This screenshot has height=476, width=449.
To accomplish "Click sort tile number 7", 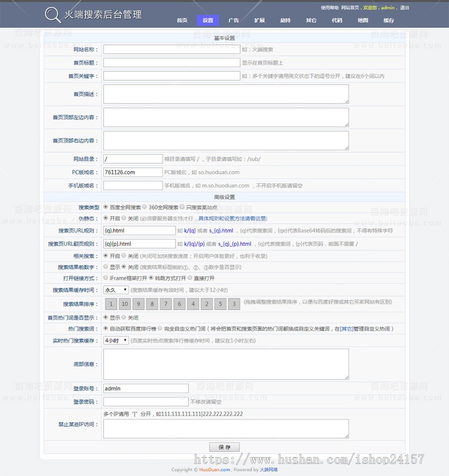I will pos(166,304).
